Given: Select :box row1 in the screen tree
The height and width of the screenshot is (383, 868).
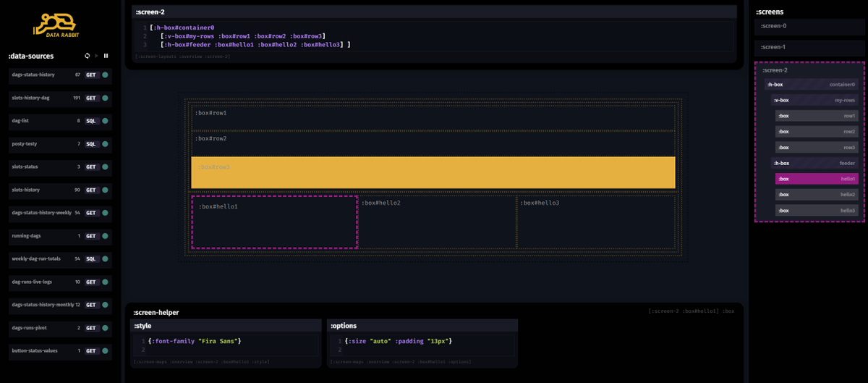Looking at the screenshot, I should pos(817,116).
